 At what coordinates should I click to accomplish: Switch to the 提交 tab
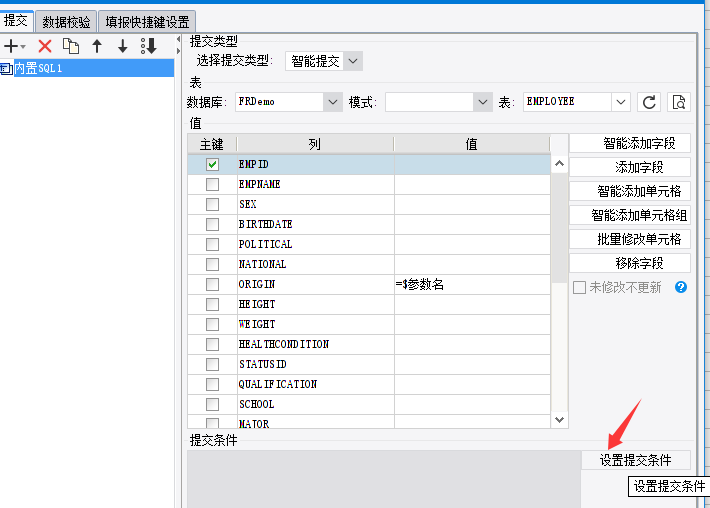(x=16, y=21)
